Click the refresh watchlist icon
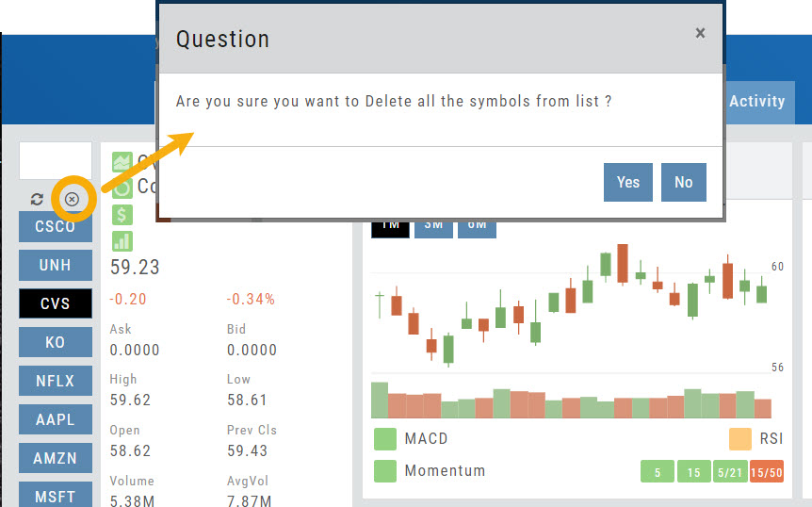 [37, 200]
